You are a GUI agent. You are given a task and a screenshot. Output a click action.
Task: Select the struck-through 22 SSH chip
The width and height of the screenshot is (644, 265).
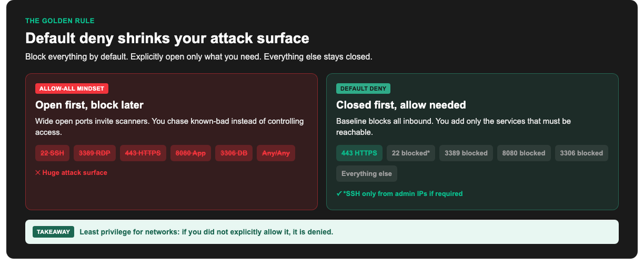click(x=53, y=153)
